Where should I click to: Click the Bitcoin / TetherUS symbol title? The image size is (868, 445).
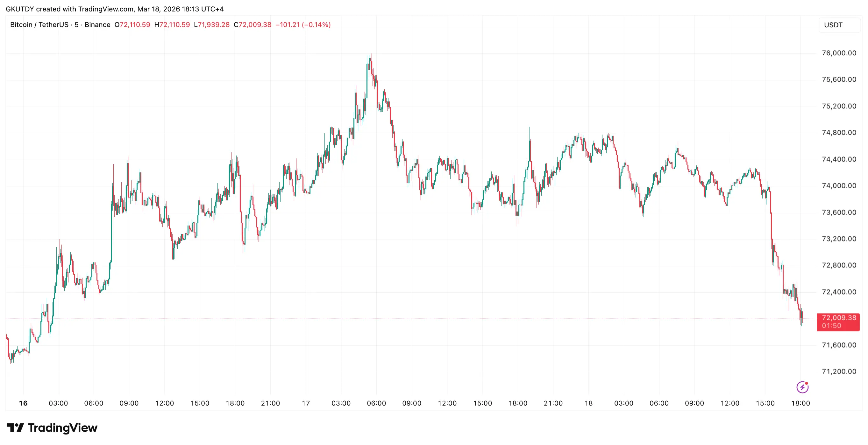(39, 24)
